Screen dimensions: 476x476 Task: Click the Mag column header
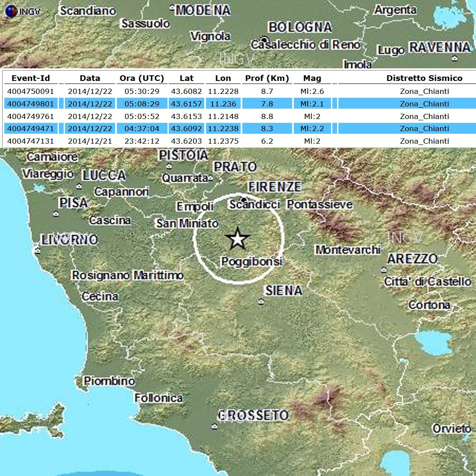tap(312, 78)
